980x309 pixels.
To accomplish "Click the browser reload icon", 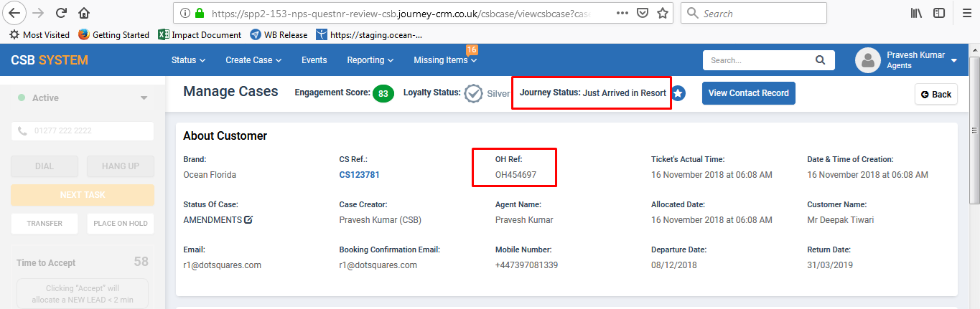I will point(61,13).
